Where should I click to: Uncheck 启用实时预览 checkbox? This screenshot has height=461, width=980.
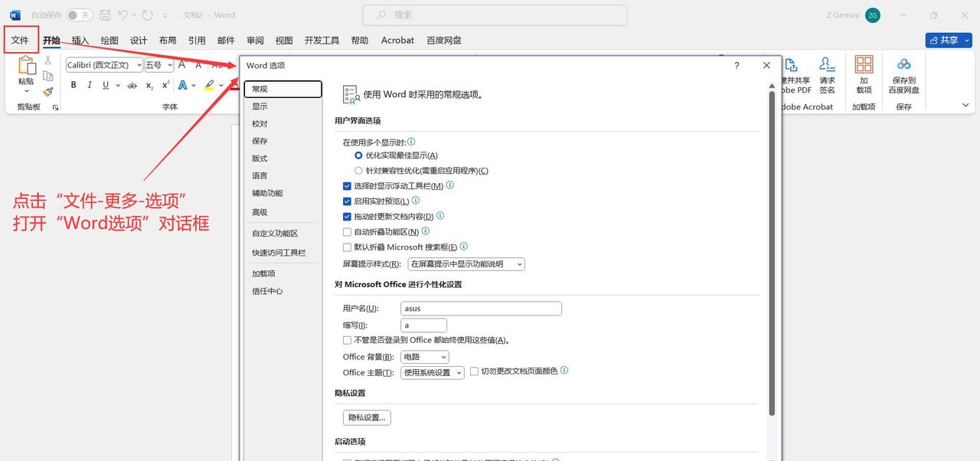point(348,201)
